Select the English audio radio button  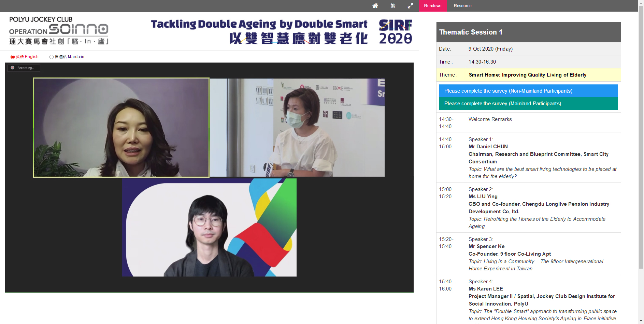[13, 57]
